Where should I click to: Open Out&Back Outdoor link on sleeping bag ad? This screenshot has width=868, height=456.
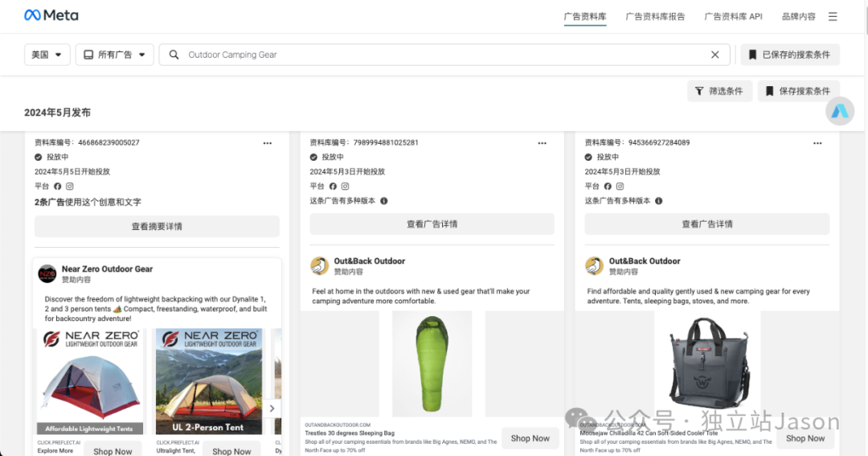pos(369,261)
